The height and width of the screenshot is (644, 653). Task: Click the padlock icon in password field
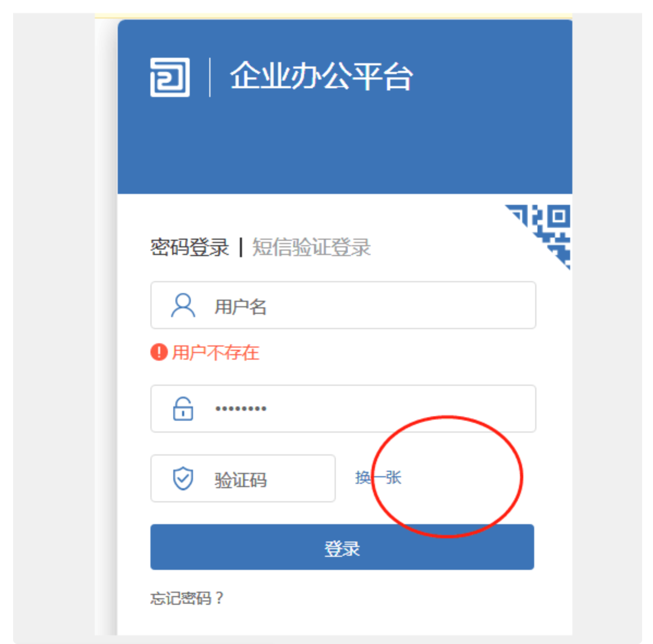(x=183, y=409)
